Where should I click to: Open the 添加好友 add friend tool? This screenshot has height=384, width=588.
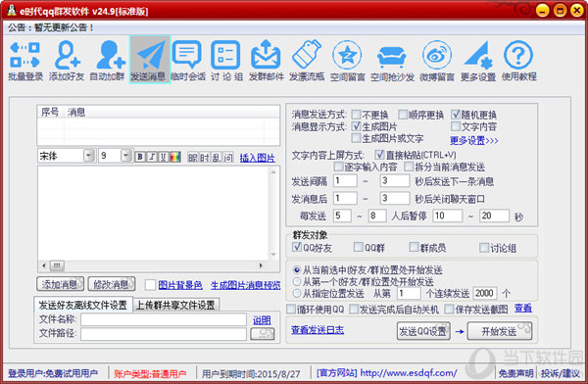pos(67,61)
